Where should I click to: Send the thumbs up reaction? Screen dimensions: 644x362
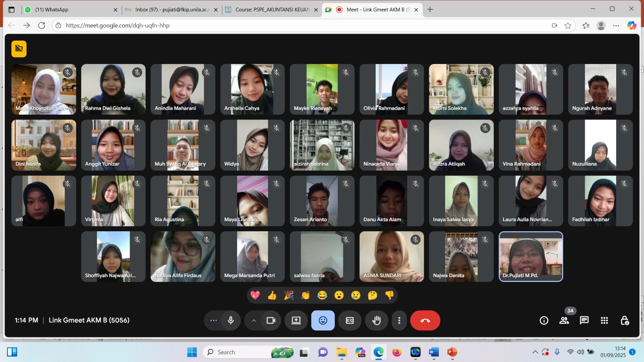click(272, 296)
